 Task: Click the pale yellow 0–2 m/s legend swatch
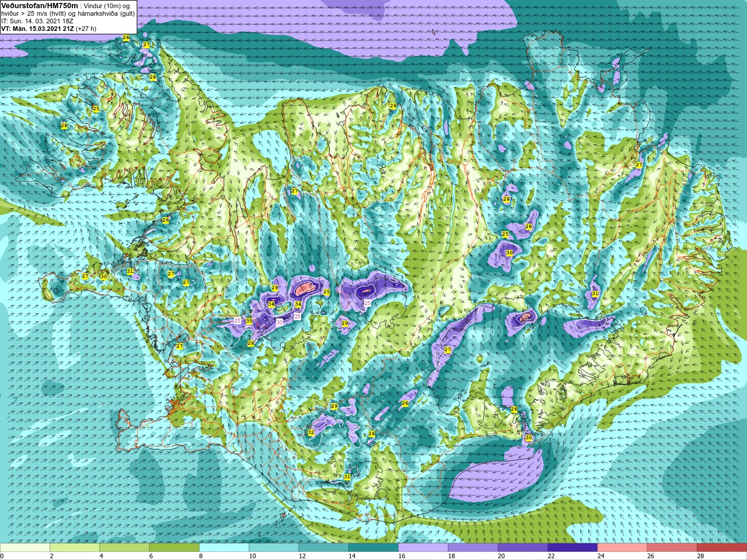pos(25,548)
